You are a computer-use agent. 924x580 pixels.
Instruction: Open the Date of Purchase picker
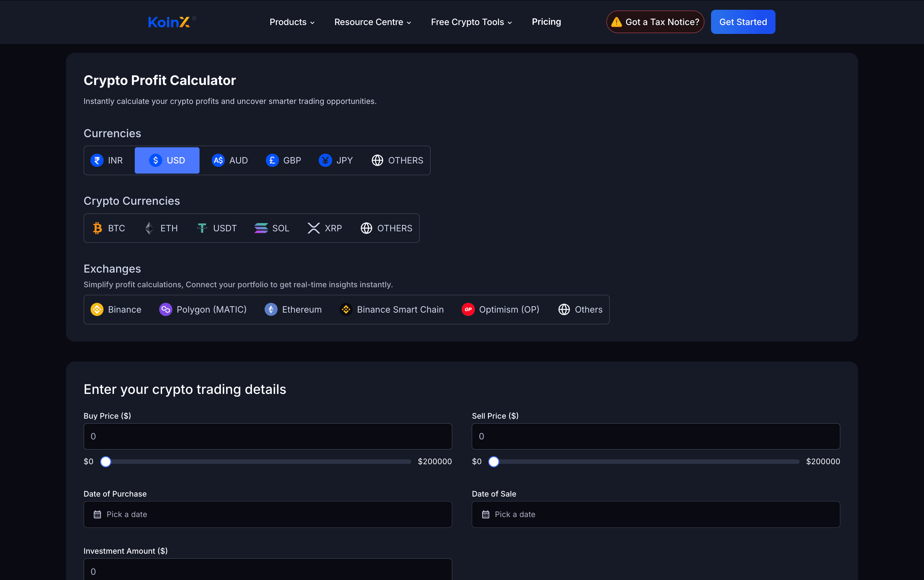pyautogui.click(x=268, y=514)
